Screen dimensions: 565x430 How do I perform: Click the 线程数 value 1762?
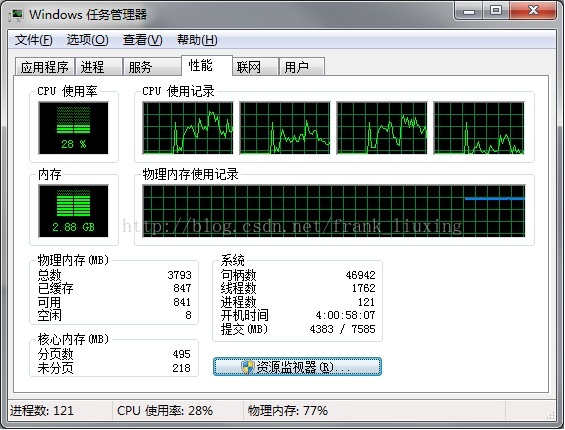[x=364, y=288]
